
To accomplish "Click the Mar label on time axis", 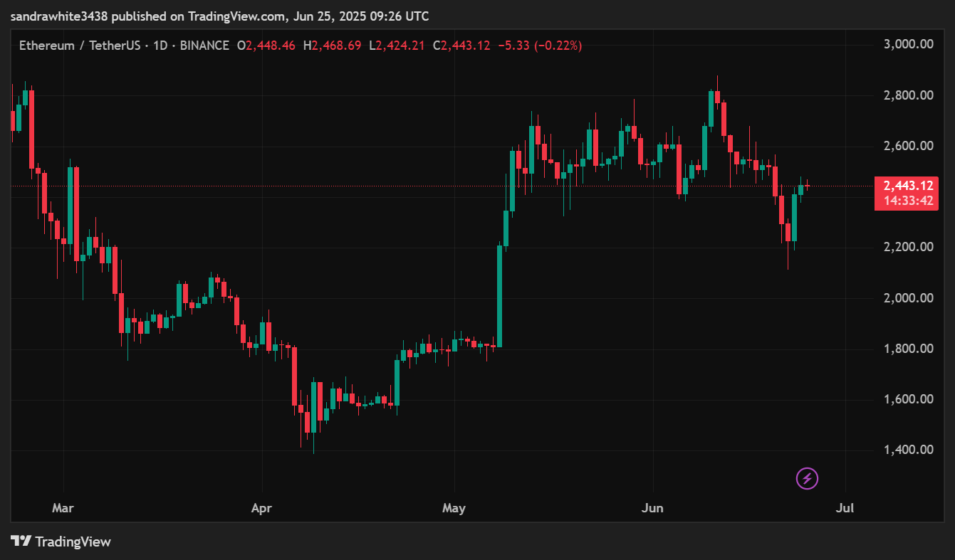I will pyautogui.click(x=63, y=508).
